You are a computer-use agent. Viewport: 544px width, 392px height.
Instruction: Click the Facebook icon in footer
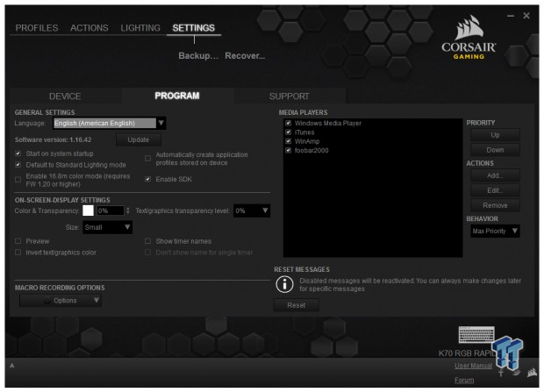[x=501, y=373]
